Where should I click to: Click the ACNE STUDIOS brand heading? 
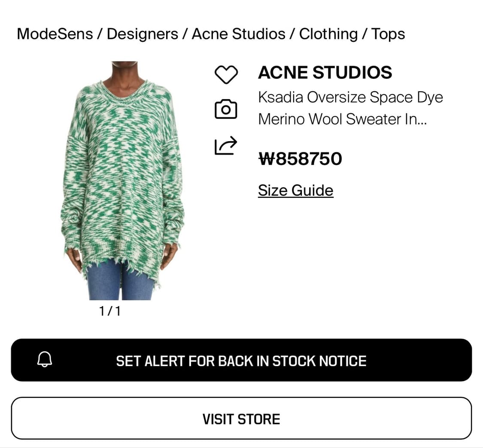click(x=325, y=73)
